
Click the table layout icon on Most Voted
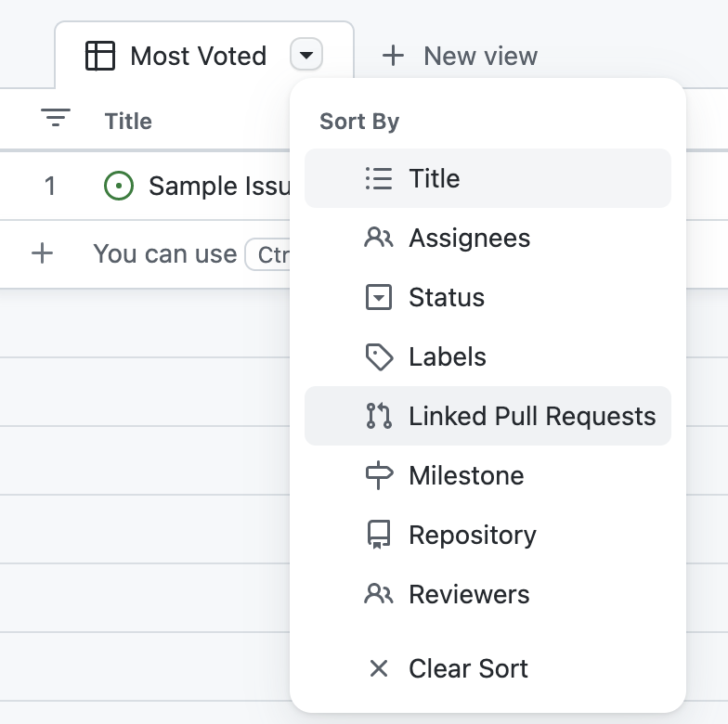[x=100, y=56]
